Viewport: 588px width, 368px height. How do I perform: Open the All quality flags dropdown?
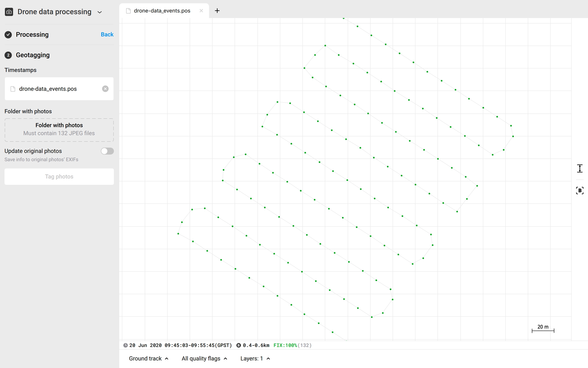point(204,359)
